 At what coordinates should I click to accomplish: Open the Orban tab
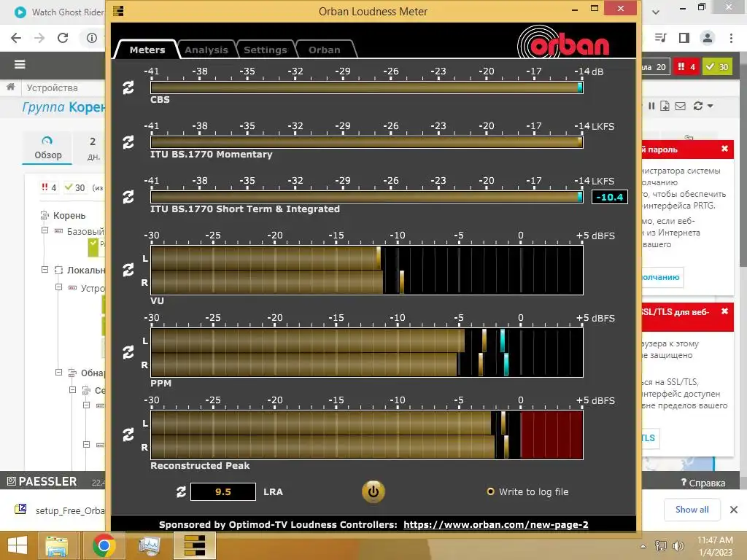point(325,50)
